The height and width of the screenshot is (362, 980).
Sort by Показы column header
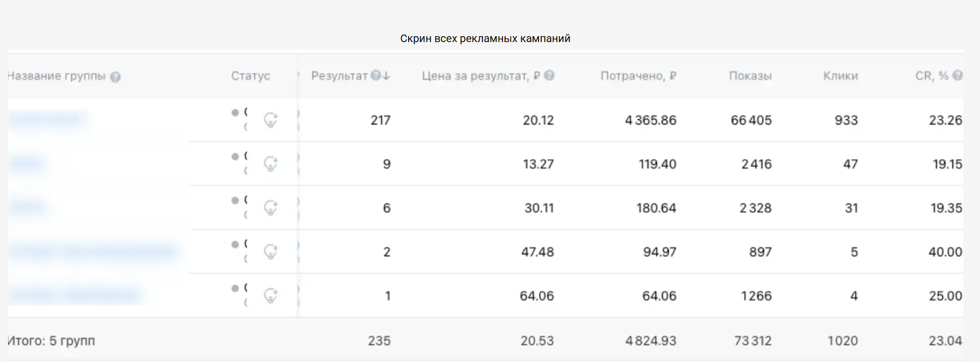(750, 76)
